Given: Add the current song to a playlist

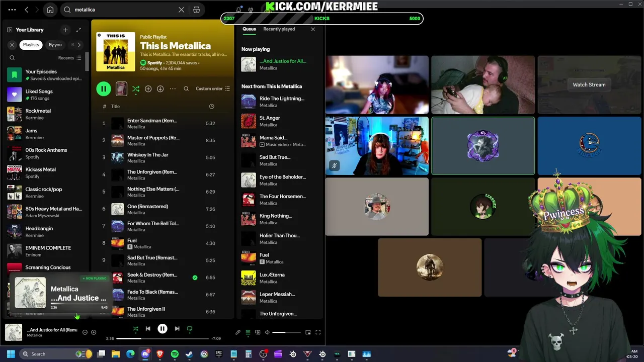Looking at the screenshot, I should [x=94, y=332].
